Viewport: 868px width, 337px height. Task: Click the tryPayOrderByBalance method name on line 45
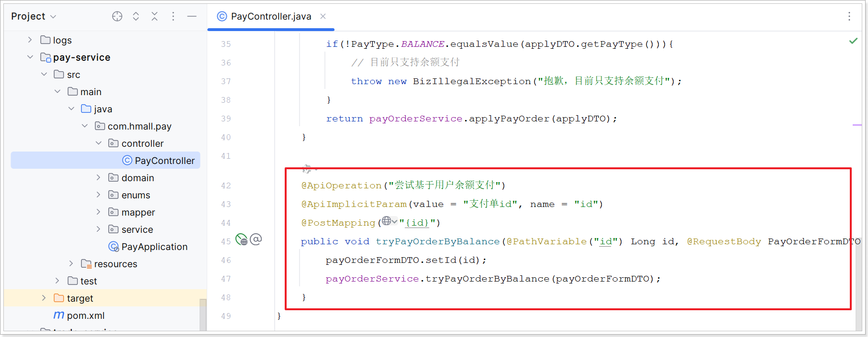(437, 242)
